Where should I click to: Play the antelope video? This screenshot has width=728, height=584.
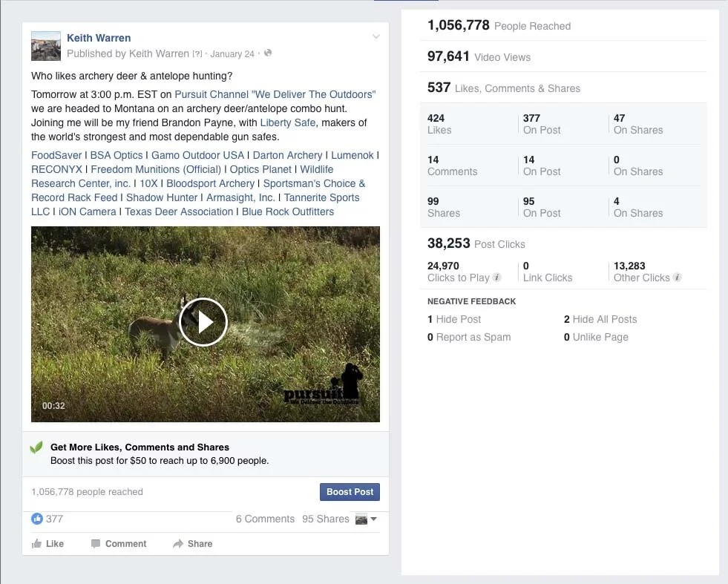203,322
